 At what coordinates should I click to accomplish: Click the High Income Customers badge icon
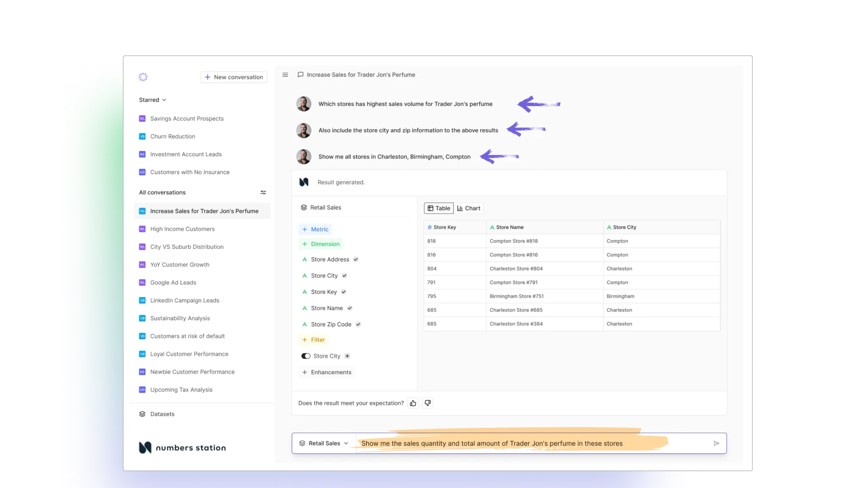pos(142,229)
